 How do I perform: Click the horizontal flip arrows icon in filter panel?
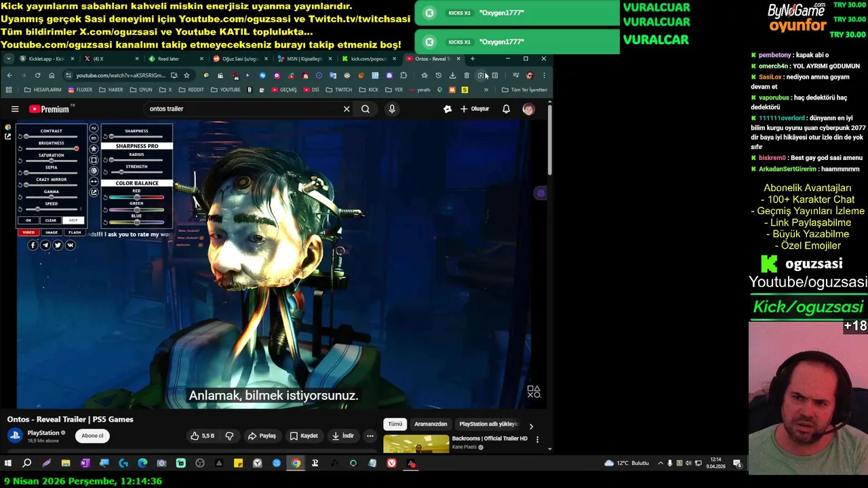click(x=94, y=182)
